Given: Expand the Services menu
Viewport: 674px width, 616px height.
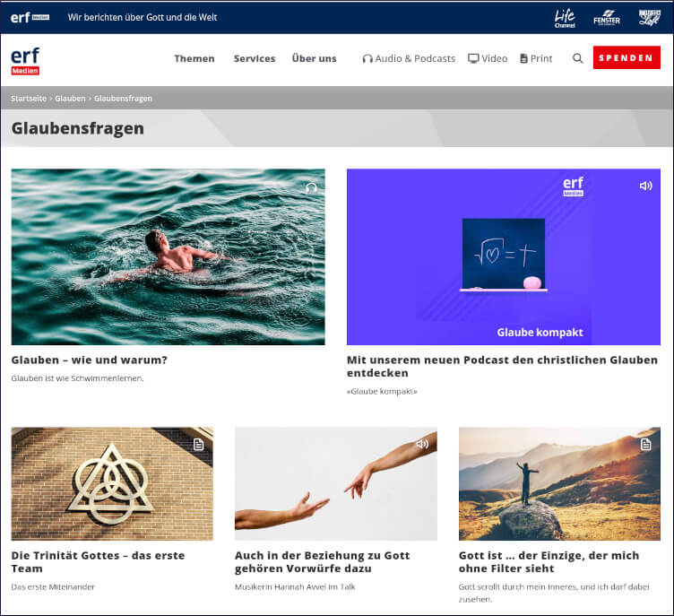Looking at the screenshot, I should pos(255,58).
